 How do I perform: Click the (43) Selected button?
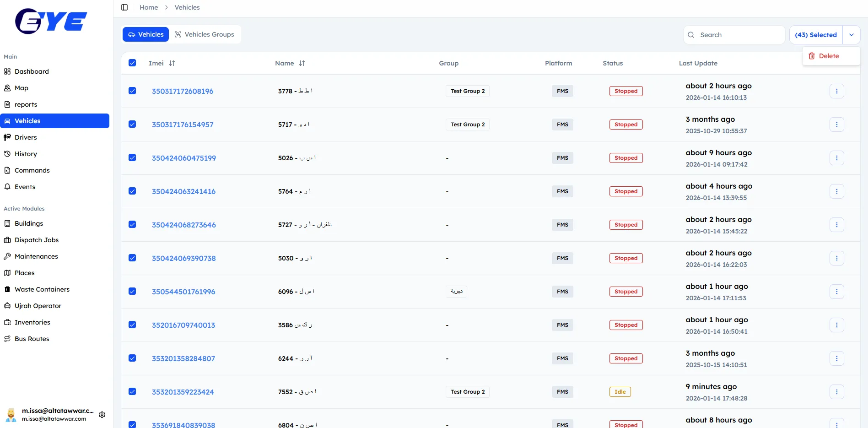click(x=815, y=35)
